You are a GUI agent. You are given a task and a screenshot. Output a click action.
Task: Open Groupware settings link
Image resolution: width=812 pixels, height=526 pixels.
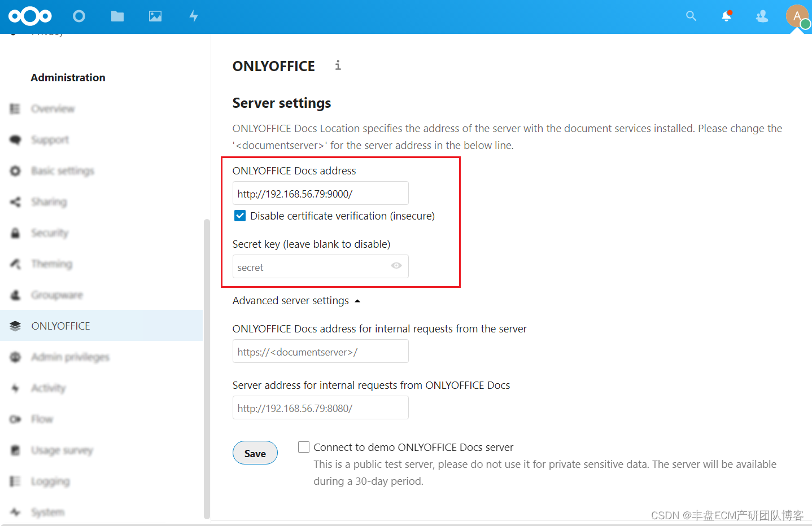(x=57, y=295)
